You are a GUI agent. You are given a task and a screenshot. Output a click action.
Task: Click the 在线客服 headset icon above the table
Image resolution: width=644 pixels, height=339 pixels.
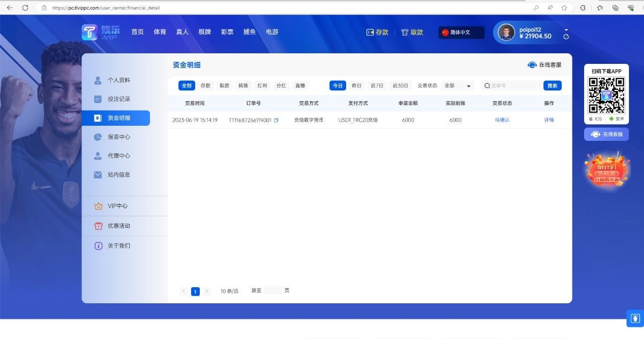coord(532,64)
